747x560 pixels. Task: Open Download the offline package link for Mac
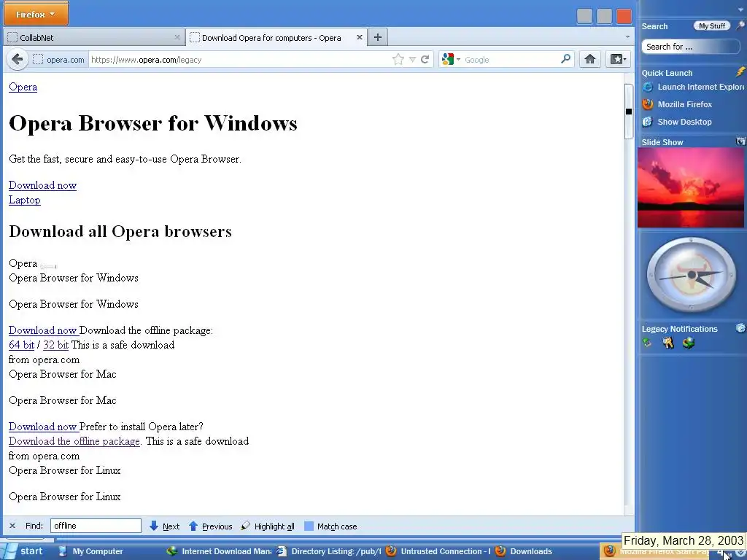point(74,441)
